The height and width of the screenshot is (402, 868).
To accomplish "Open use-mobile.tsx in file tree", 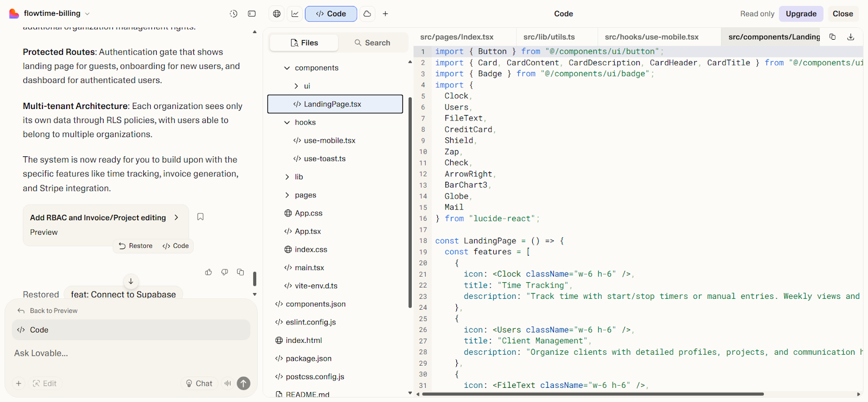I will (x=335, y=141).
